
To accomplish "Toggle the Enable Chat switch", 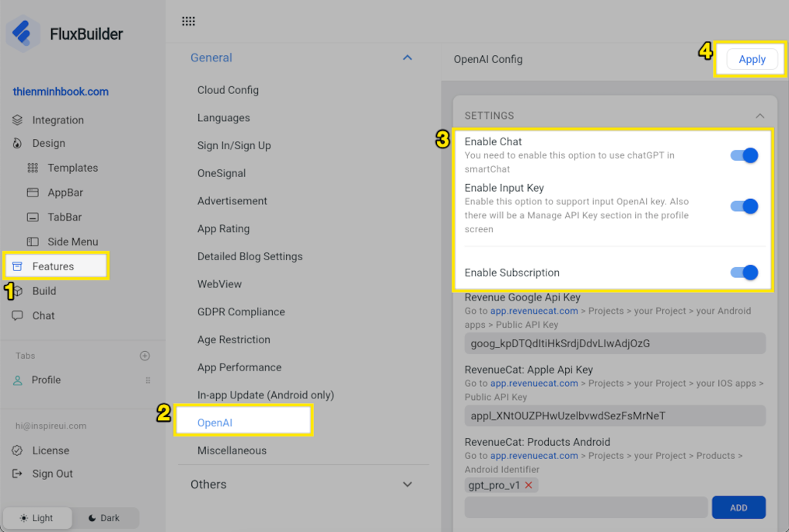I will [x=744, y=155].
